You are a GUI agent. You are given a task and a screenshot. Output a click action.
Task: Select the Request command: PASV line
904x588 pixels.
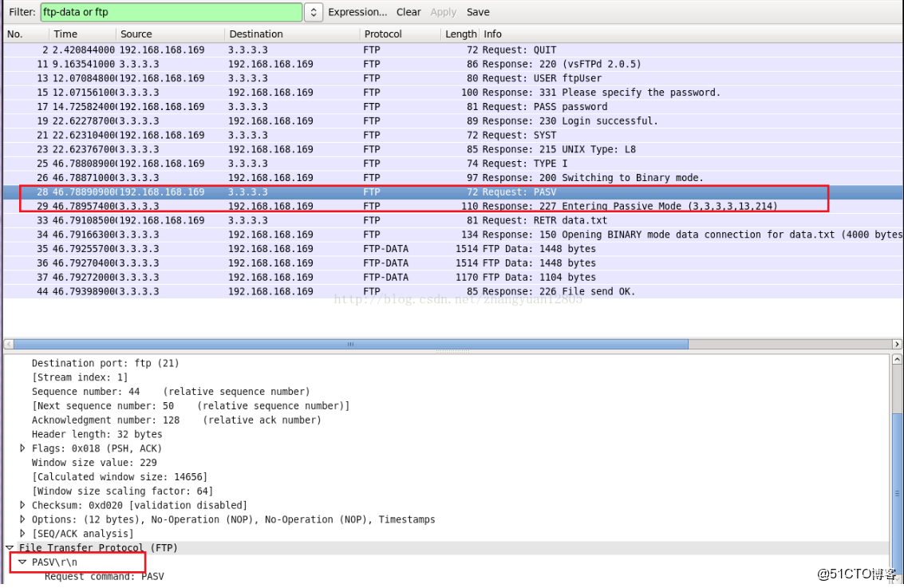(x=105, y=577)
